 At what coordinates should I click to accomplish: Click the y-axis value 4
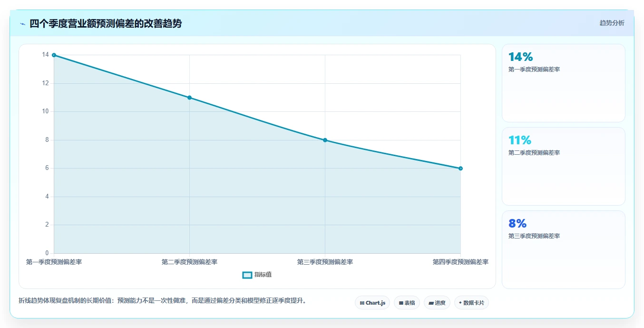[47, 197]
